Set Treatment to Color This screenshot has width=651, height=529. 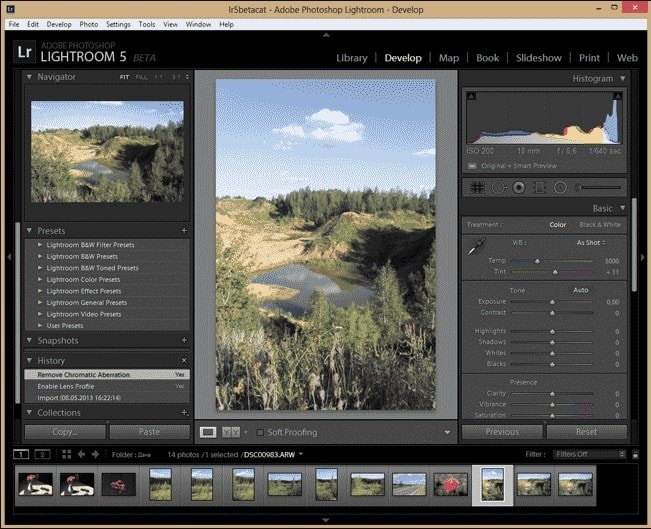coord(558,224)
